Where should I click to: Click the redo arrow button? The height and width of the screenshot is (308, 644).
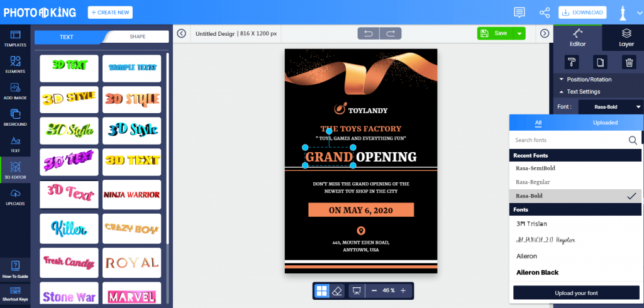pyautogui.click(x=391, y=33)
